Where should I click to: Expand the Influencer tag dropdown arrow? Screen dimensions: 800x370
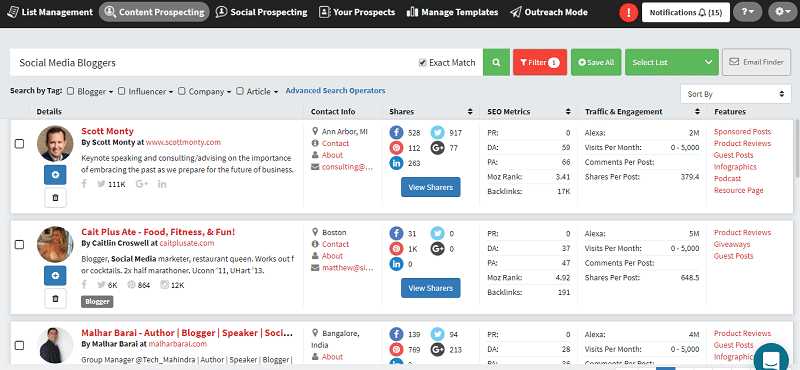170,92
